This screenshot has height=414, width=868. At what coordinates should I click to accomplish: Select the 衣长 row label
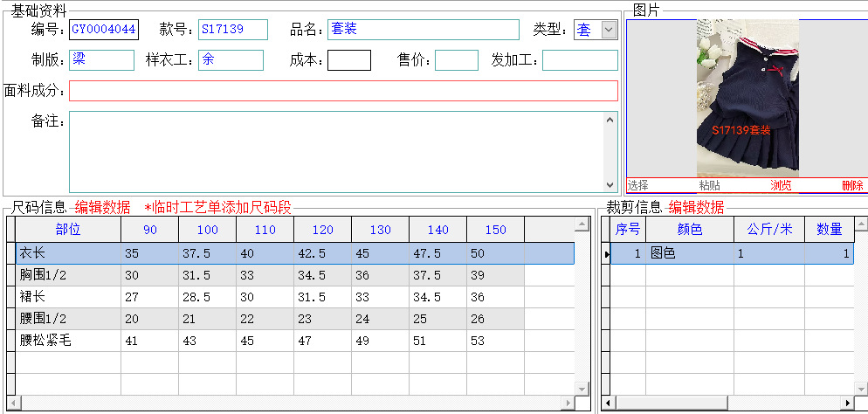click(x=68, y=253)
